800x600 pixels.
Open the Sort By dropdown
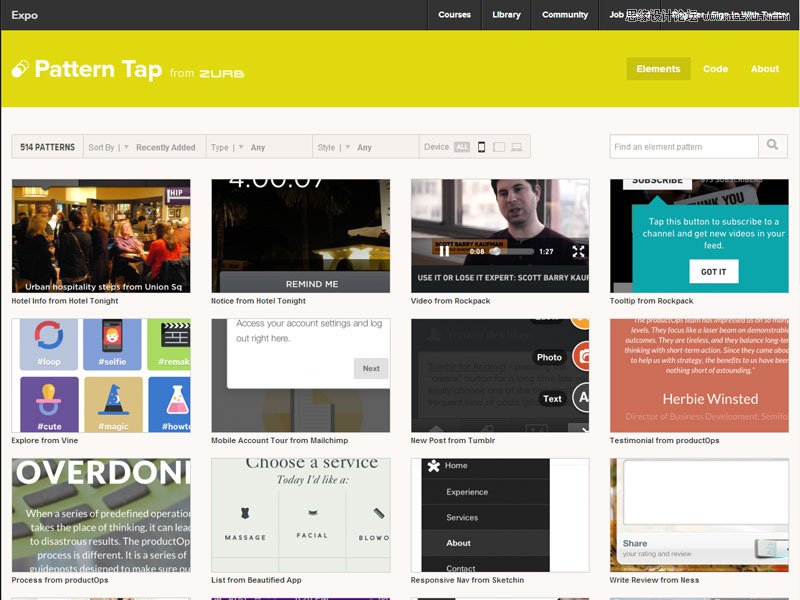(x=144, y=147)
